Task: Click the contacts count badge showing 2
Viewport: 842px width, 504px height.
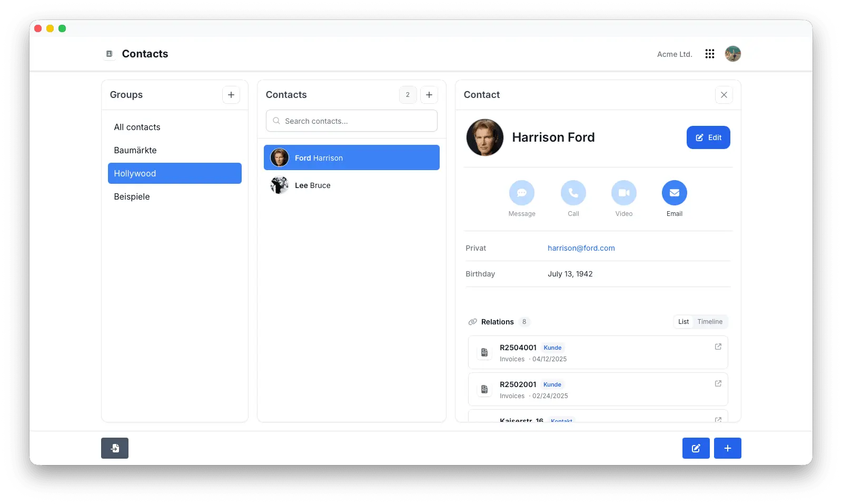Action: (x=408, y=95)
